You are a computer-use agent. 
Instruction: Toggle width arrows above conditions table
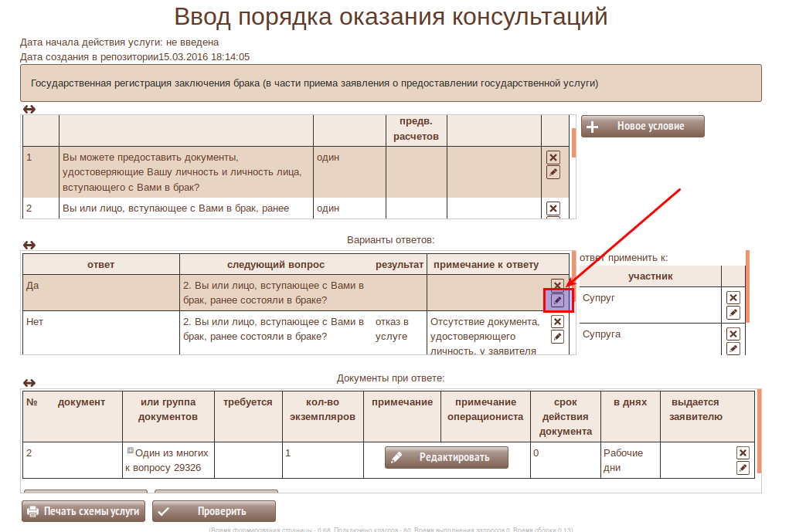pyautogui.click(x=29, y=110)
